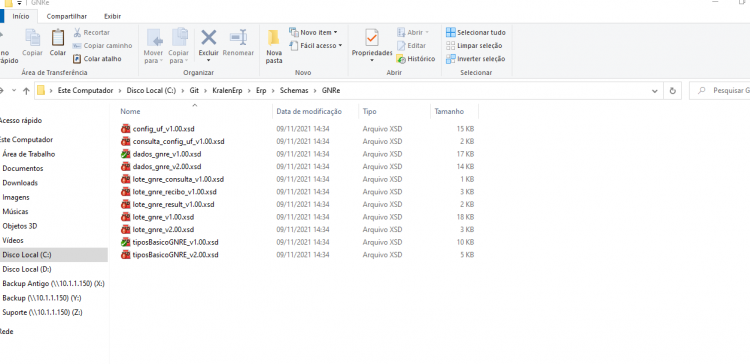Click the tiposBasicoGNRE_v1.00.xsd file icon

pyautogui.click(x=125, y=242)
